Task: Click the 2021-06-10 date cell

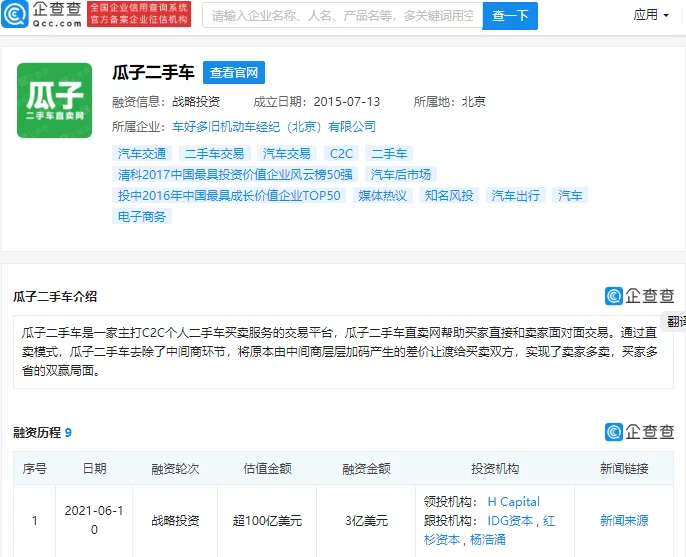Action: tap(94, 520)
